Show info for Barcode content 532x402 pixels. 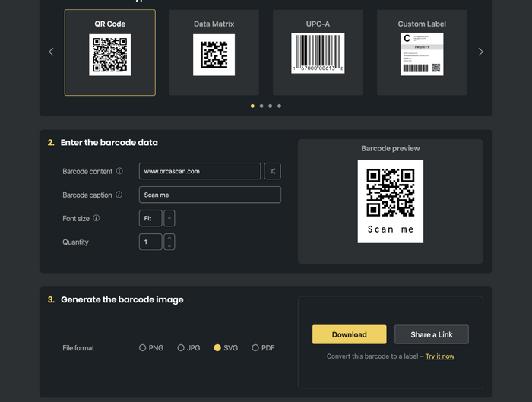(x=119, y=171)
